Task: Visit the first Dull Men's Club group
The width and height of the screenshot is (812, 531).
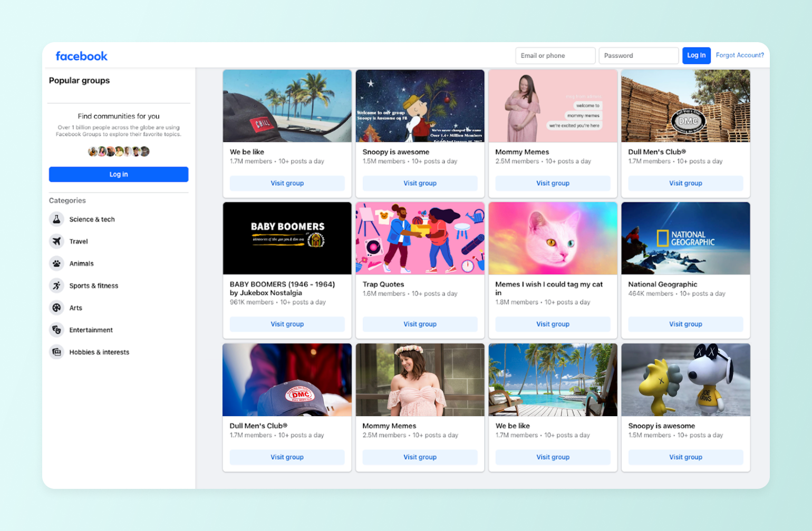Action: (x=686, y=183)
